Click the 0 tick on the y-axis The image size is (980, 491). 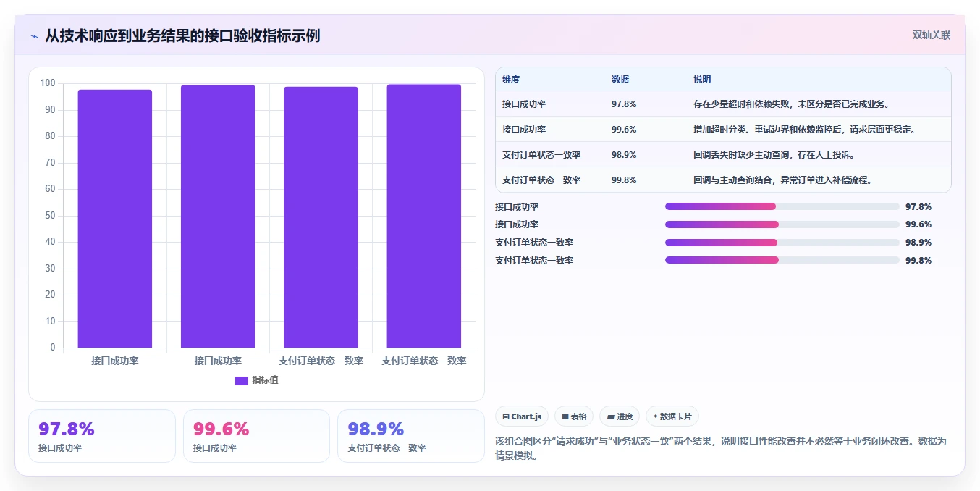click(x=53, y=348)
